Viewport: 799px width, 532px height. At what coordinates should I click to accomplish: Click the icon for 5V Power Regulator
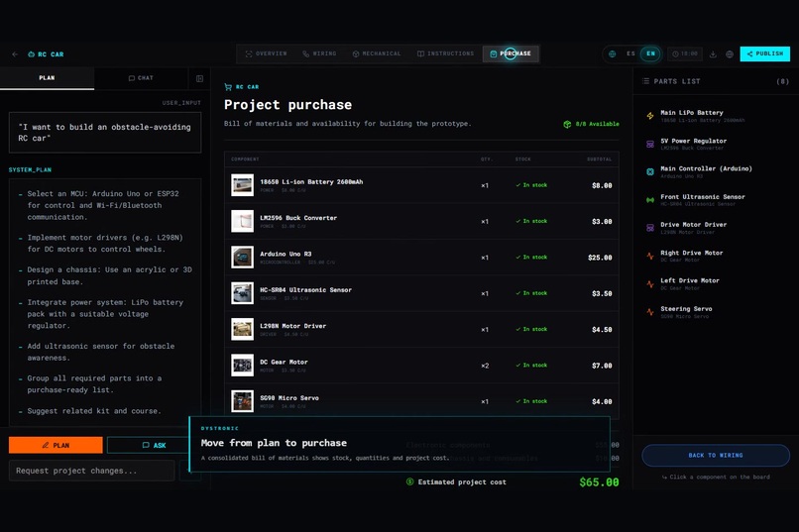tap(650, 144)
